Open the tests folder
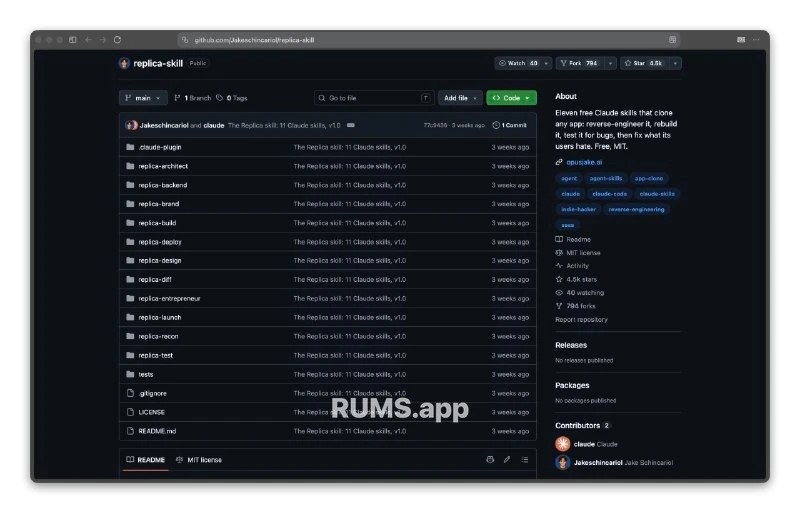The height and width of the screenshot is (513, 800). pyautogui.click(x=146, y=374)
